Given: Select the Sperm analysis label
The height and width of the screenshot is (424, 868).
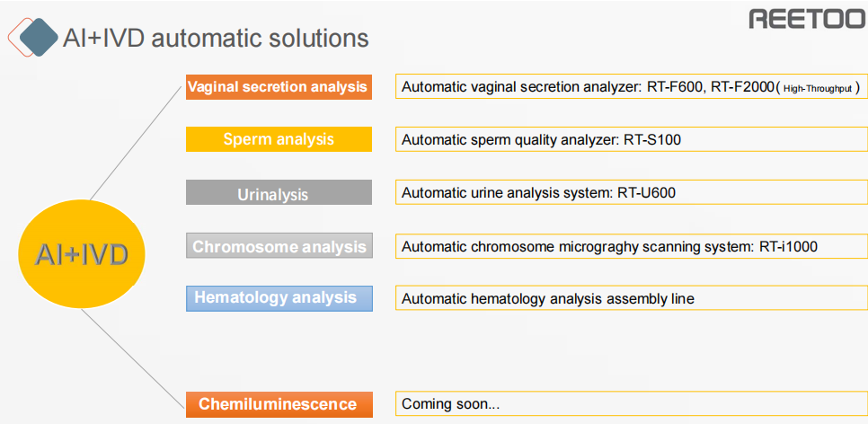Looking at the screenshot, I should pos(279,139).
